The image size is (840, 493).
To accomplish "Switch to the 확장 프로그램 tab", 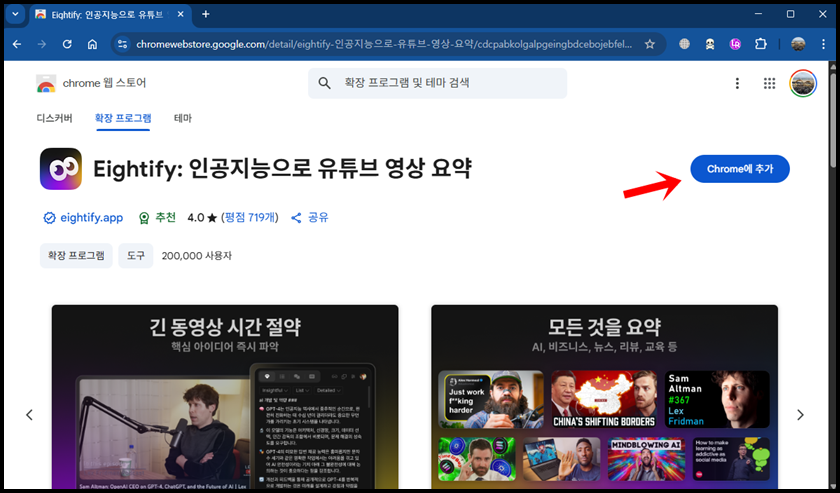I will point(123,118).
